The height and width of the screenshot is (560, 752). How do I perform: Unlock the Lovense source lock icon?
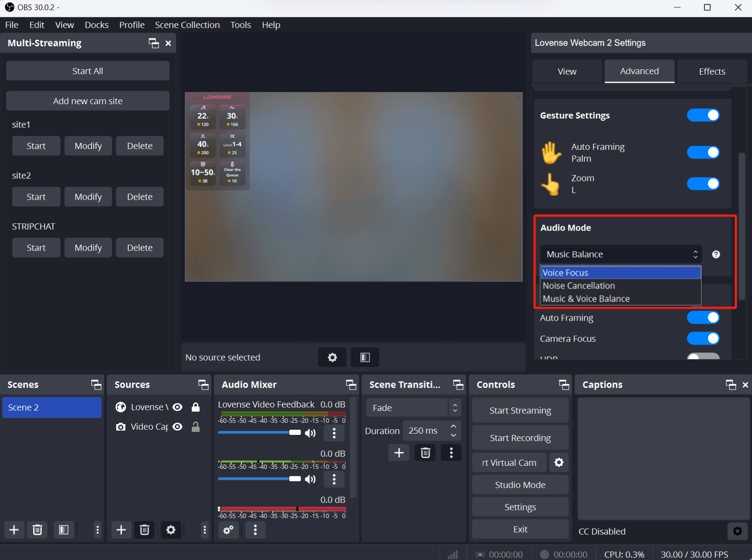click(196, 407)
